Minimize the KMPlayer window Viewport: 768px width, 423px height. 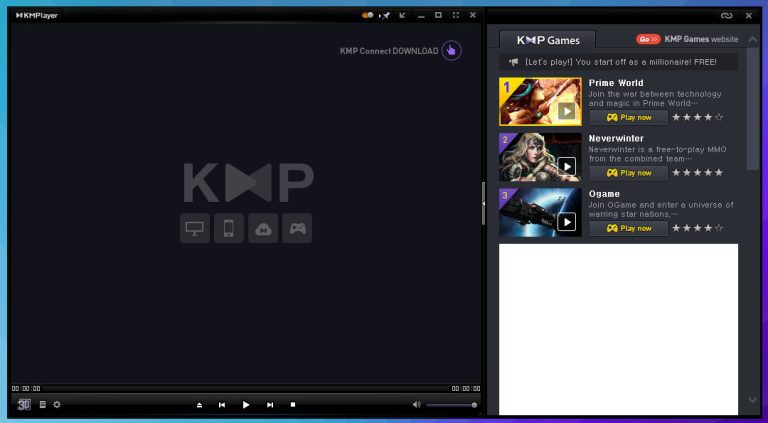click(421, 16)
